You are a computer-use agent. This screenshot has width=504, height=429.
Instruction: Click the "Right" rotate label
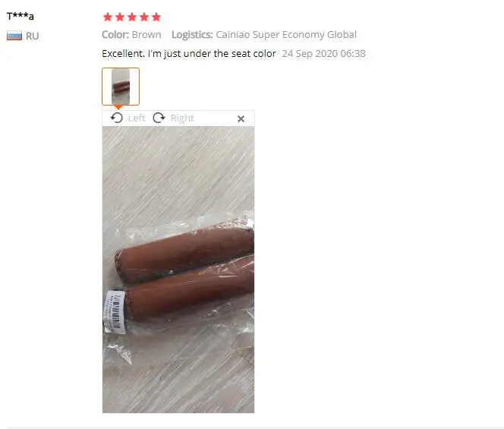point(182,118)
